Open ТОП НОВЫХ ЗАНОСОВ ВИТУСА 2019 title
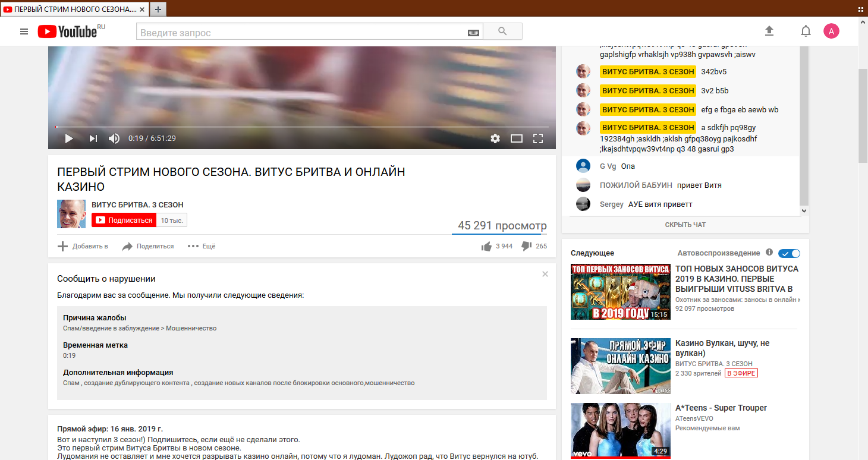This screenshot has width=868, height=460. pos(737,279)
